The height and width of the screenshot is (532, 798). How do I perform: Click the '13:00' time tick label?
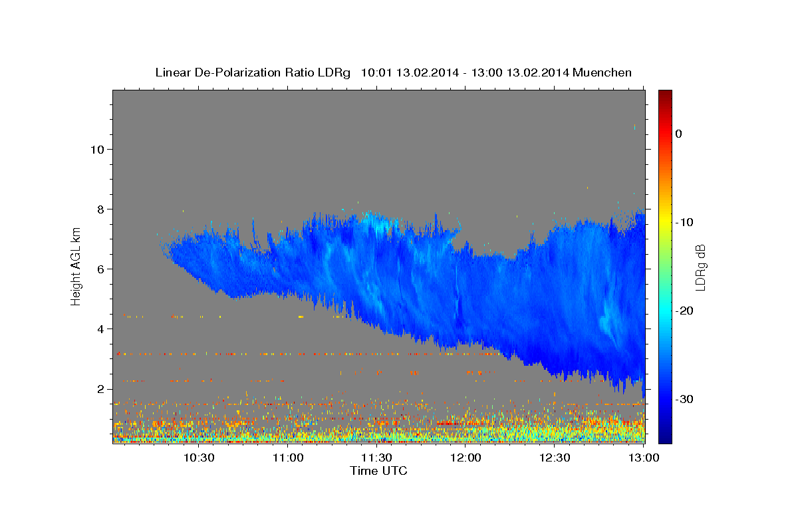click(644, 458)
